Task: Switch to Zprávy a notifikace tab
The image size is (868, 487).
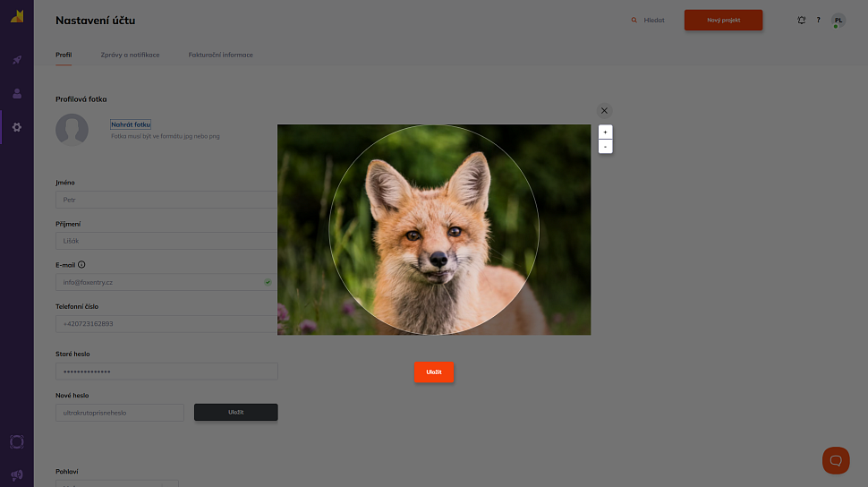Action: click(x=130, y=55)
